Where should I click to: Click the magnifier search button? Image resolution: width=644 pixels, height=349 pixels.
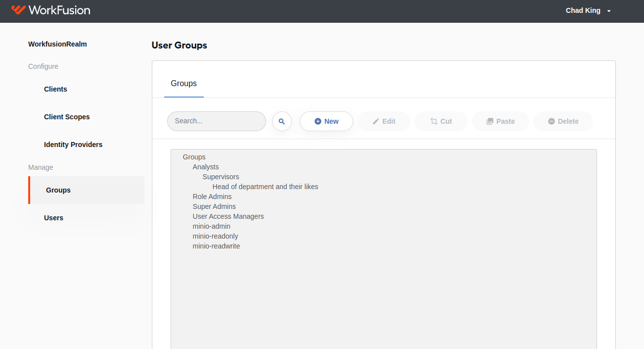[282, 121]
